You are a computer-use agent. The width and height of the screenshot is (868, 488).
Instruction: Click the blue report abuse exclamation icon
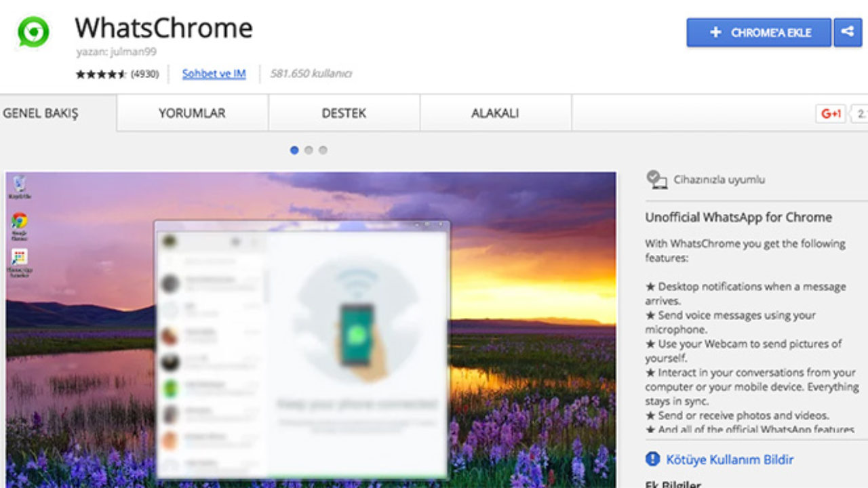click(x=652, y=459)
